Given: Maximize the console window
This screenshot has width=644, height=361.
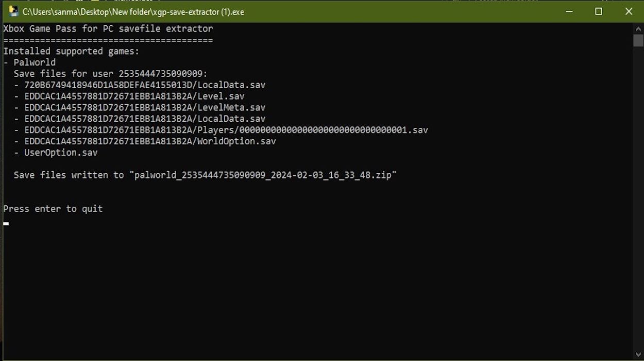Looking at the screenshot, I should tap(599, 11).
